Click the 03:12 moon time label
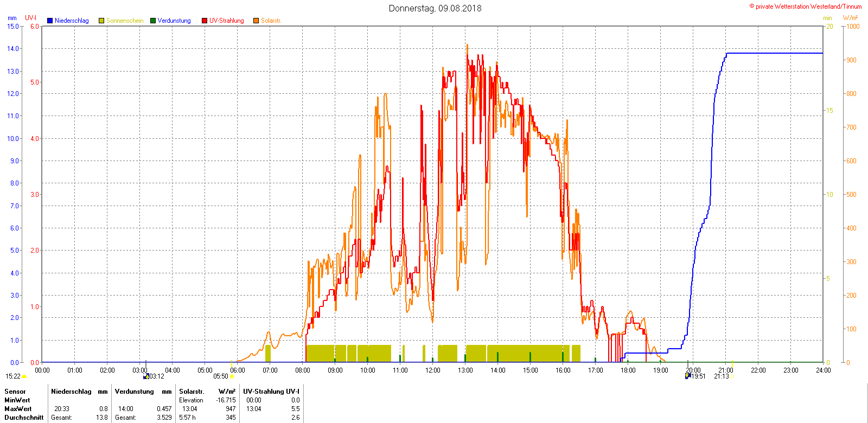The height and width of the screenshot is (423, 868). 156,376
